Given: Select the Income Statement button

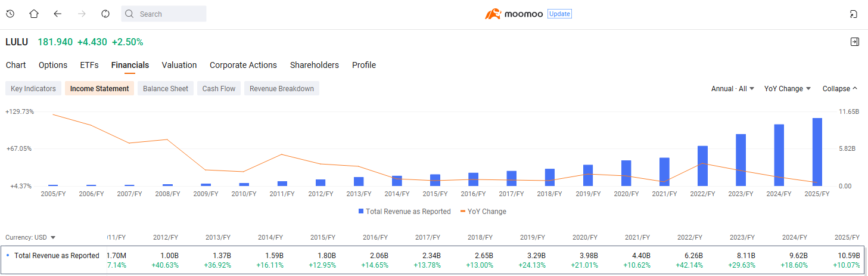Looking at the screenshot, I should point(99,88).
